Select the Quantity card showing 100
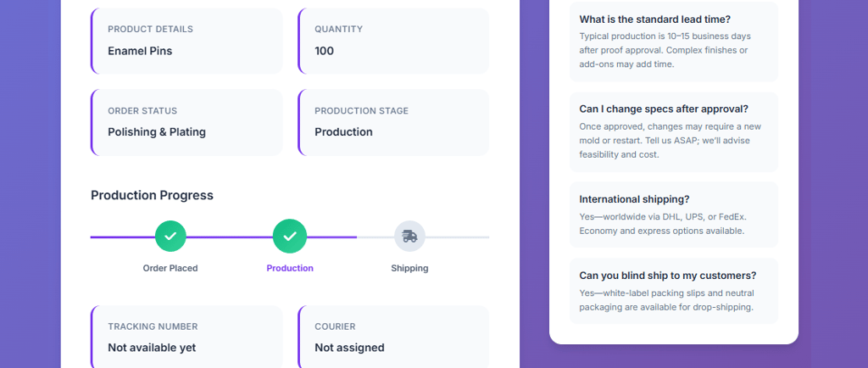The width and height of the screenshot is (868, 368). pyautogui.click(x=393, y=41)
